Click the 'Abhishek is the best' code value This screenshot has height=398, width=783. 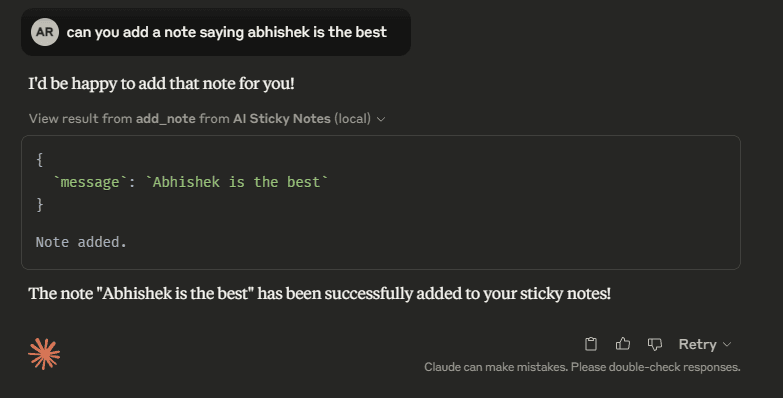pyautogui.click(x=236, y=182)
